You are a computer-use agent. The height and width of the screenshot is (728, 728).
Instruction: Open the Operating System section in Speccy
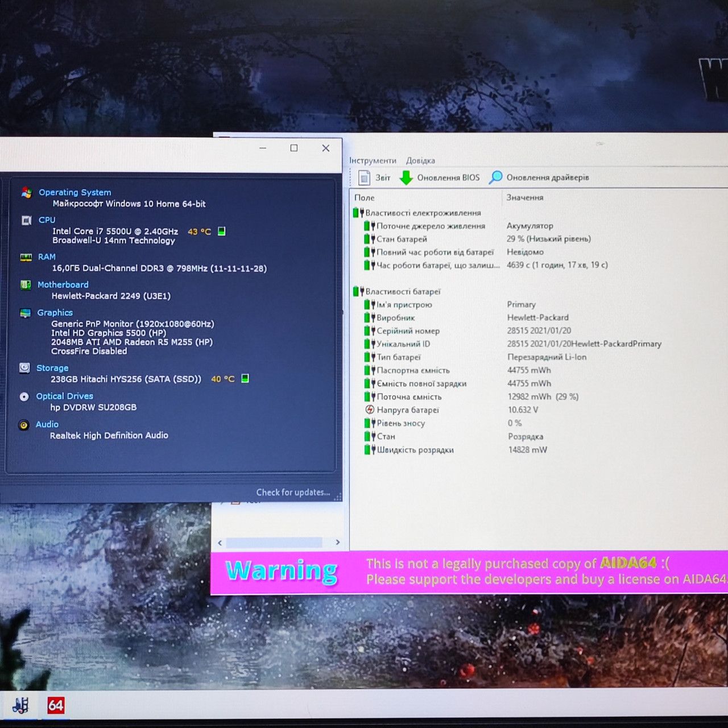coord(75,192)
